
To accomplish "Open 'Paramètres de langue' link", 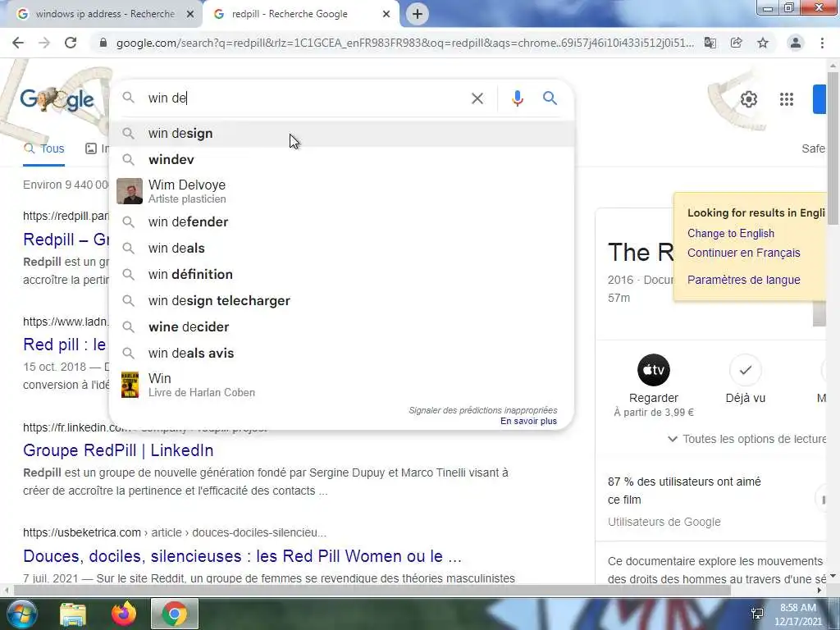I will click(x=743, y=280).
